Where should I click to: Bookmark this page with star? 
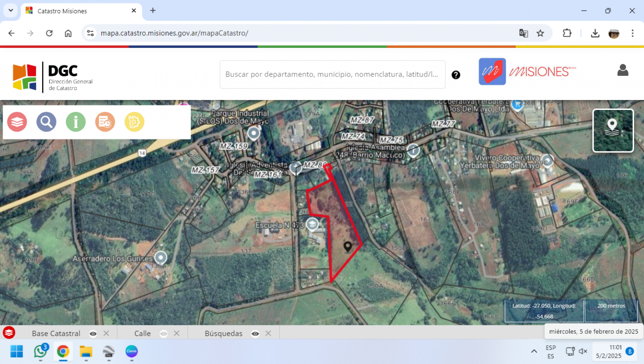click(x=540, y=33)
